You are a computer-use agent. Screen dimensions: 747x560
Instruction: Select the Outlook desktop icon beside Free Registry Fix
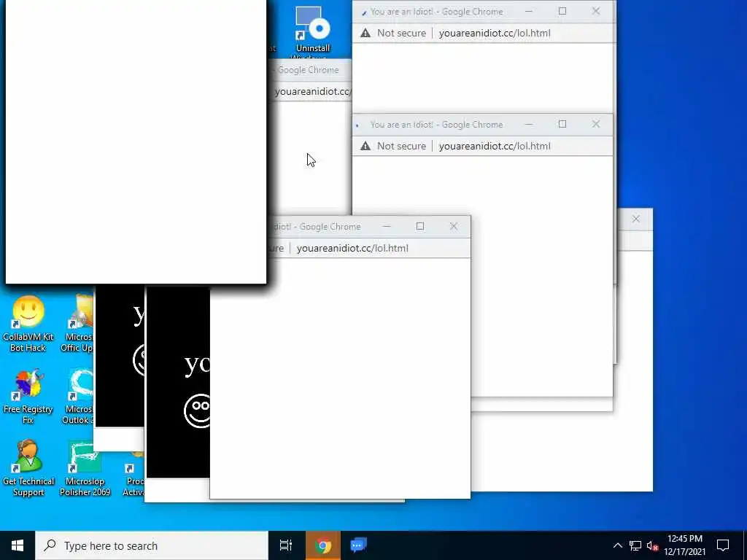pyautogui.click(x=77, y=396)
